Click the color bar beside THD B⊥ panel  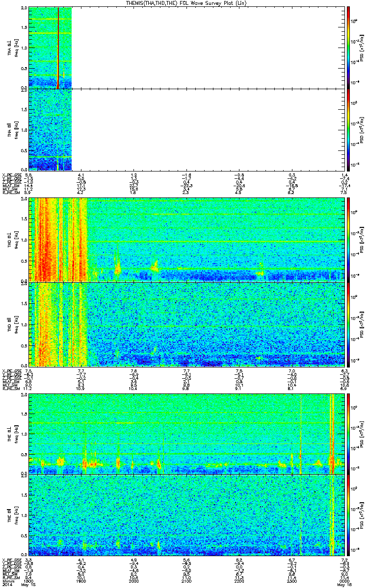[x=348, y=240]
